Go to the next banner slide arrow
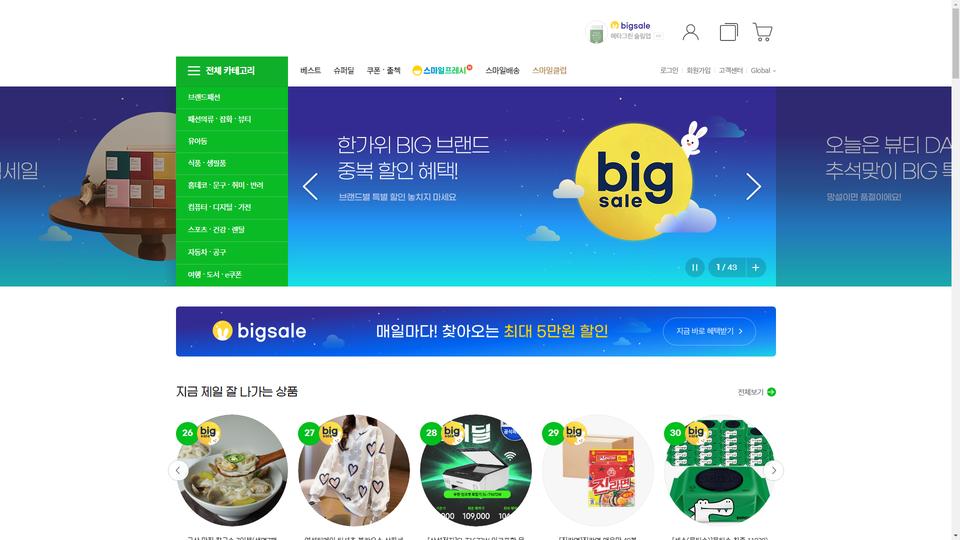 [753, 186]
